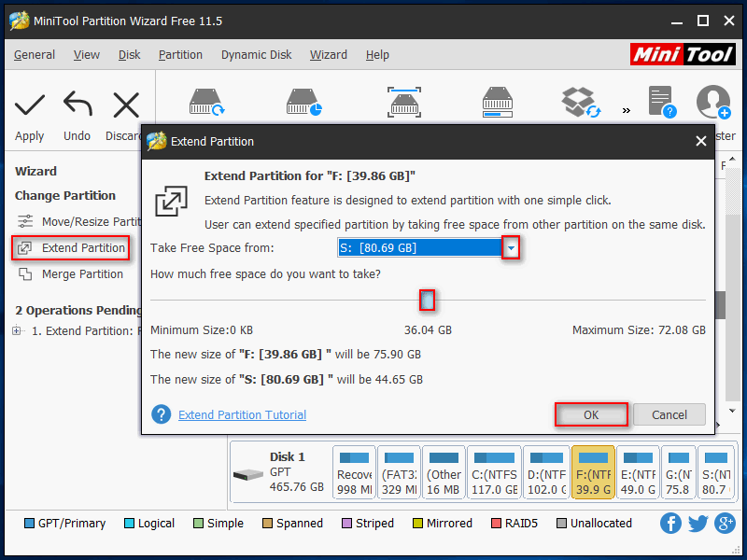This screenshot has height=560, width=747.
Task: Select the F: NTFS 39.9 GB partition
Action: [593, 472]
